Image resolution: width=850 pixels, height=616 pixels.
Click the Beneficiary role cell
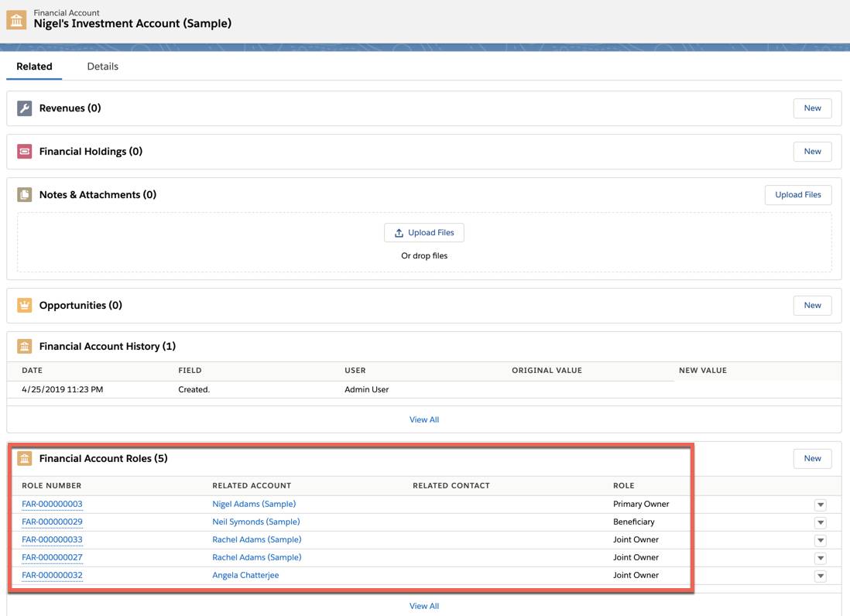coord(634,522)
